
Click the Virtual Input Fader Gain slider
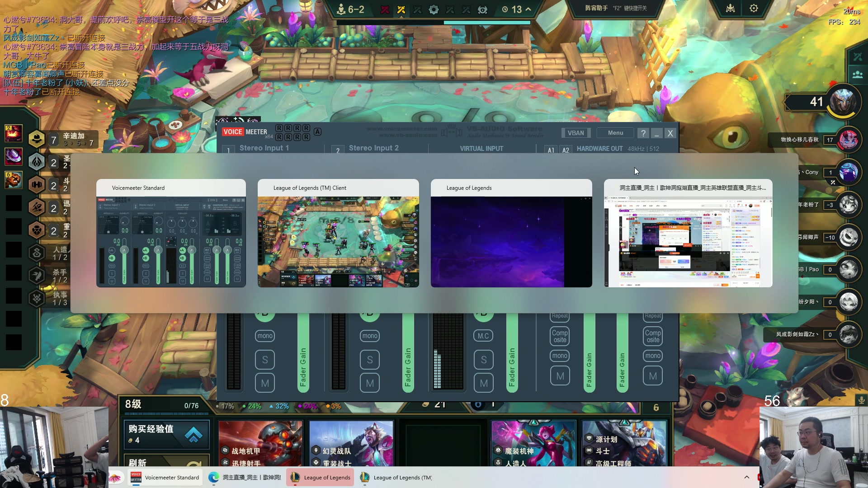coord(512,352)
